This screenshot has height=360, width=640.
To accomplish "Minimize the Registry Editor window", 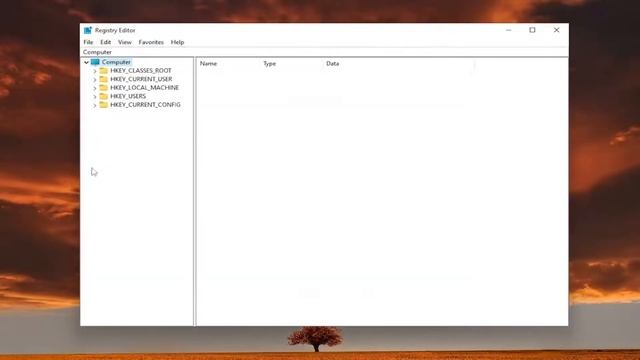I will [x=509, y=30].
